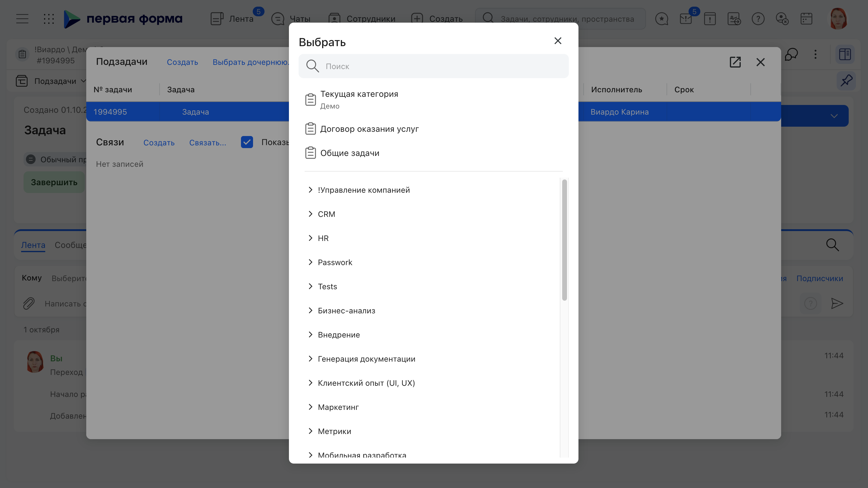Click the task clipboard icon near #1994995

click(22, 54)
